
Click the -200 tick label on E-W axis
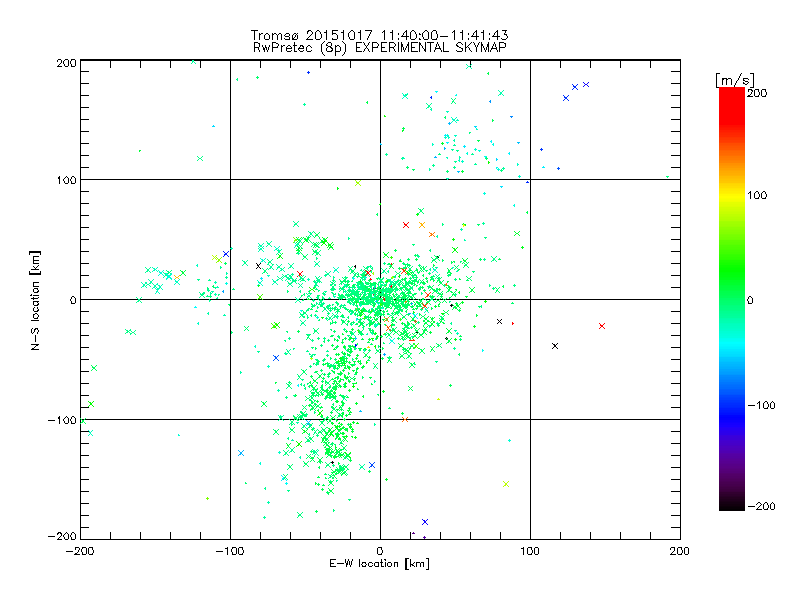tap(80, 552)
